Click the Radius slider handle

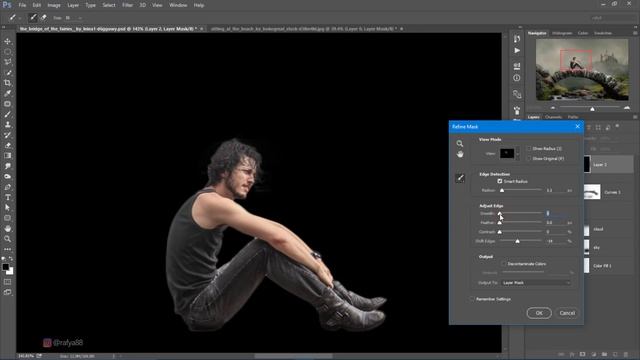coord(502,191)
